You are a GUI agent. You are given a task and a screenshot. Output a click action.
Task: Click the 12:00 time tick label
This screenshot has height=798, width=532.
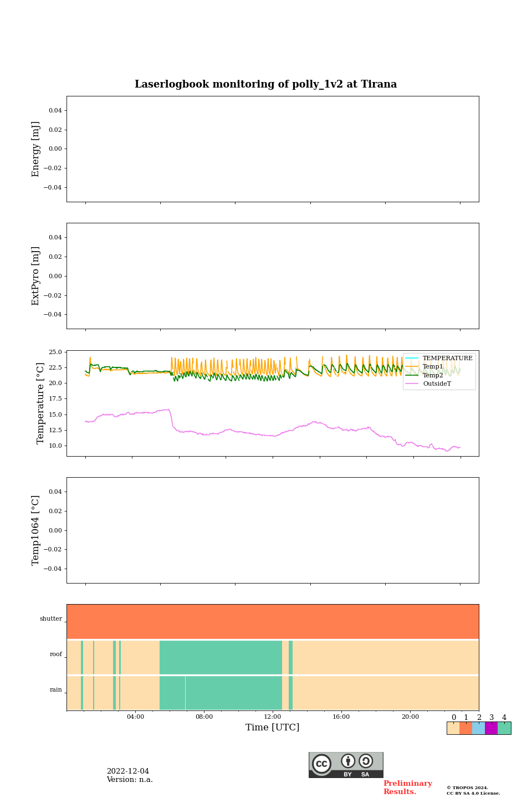point(273,717)
